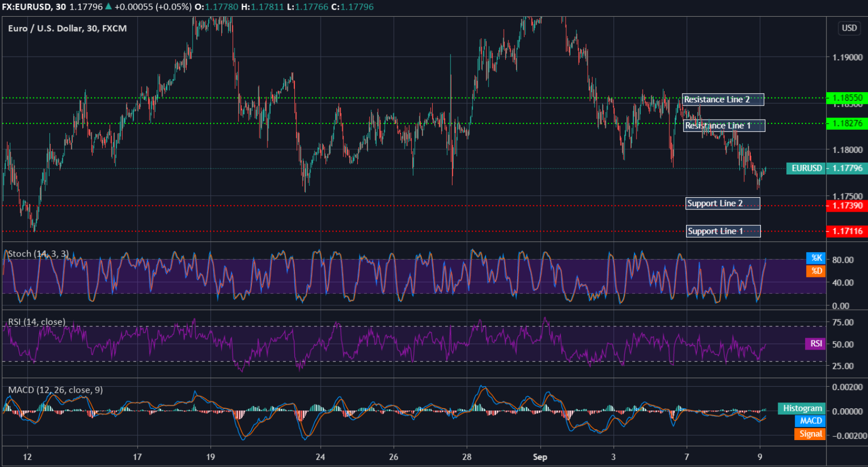Click the 9 date on time axis
868x467 pixels.
pos(760,457)
